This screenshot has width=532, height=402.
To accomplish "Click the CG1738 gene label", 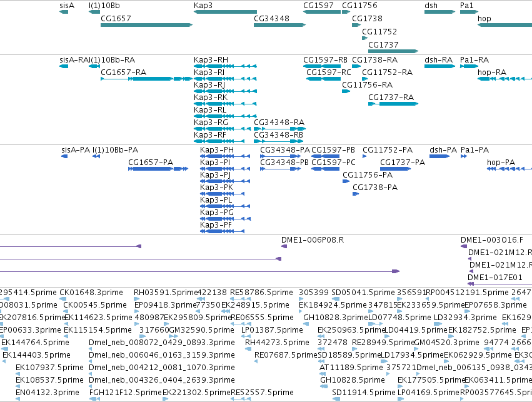I will coord(367,18).
